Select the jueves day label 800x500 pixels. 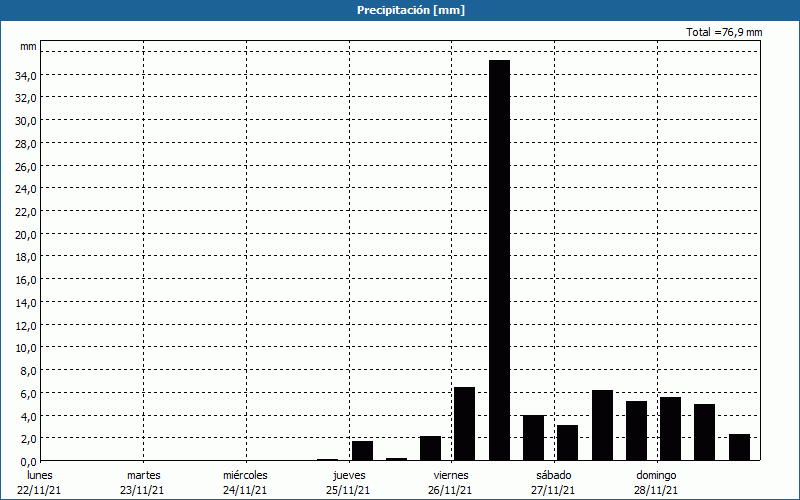pos(349,475)
